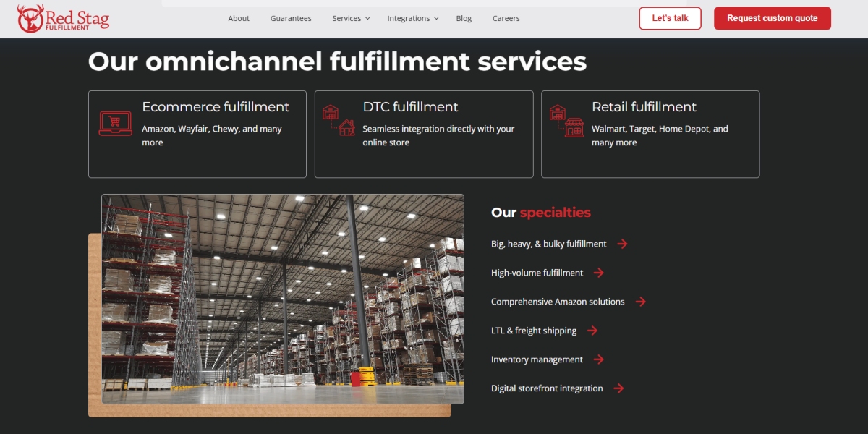This screenshot has height=434, width=868.
Task: Open the Integrations dropdown
Action: pyautogui.click(x=408, y=18)
